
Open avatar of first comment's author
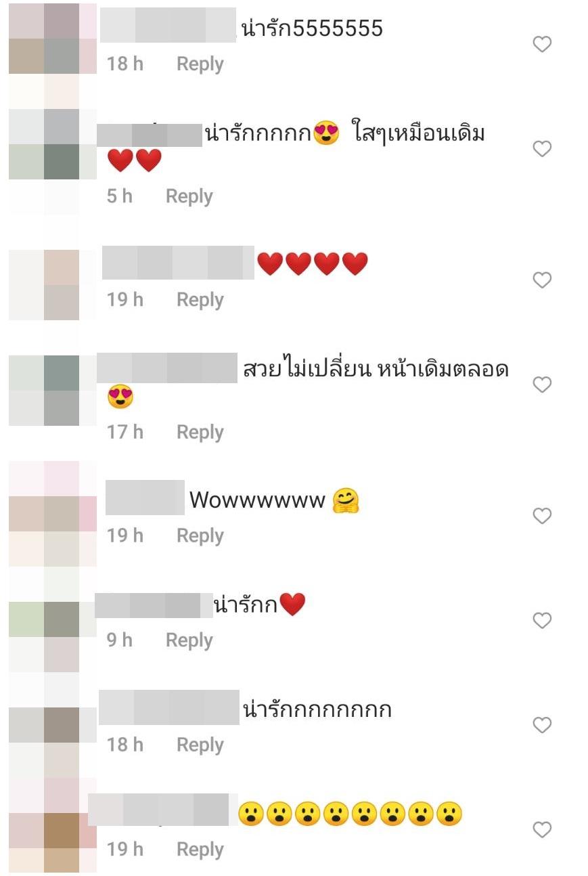pos(53,39)
